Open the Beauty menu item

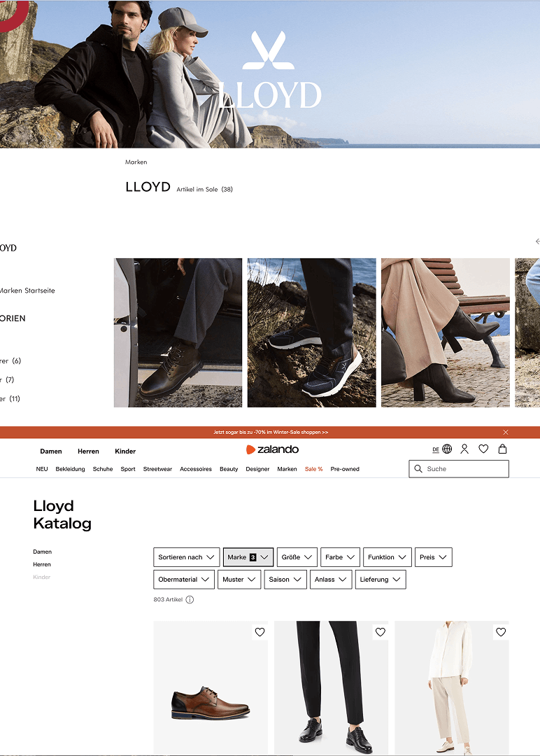(x=229, y=469)
